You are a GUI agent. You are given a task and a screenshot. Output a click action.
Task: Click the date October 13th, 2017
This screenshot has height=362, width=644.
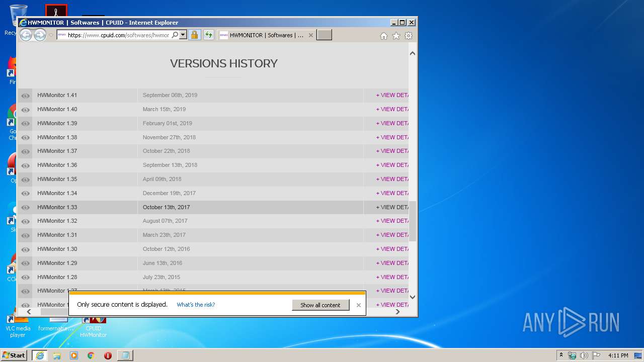[x=167, y=207]
